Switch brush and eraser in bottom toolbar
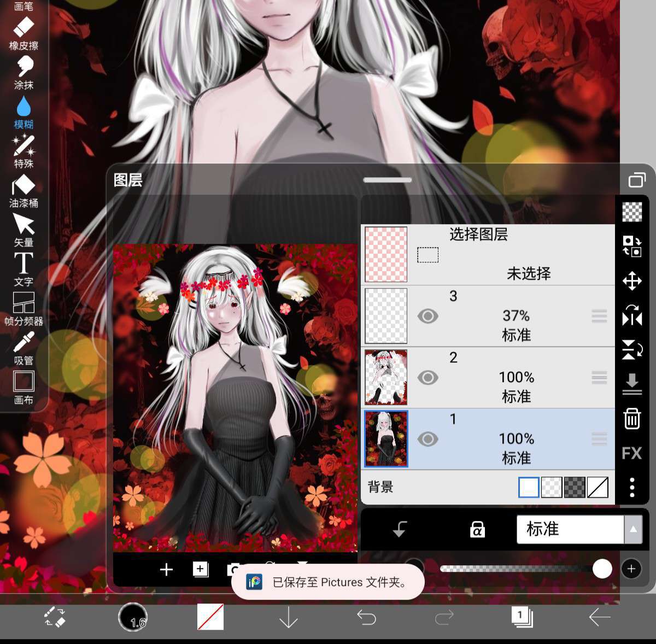Image resolution: width=656 pixels, height=644 pixels. coord(55,617)
